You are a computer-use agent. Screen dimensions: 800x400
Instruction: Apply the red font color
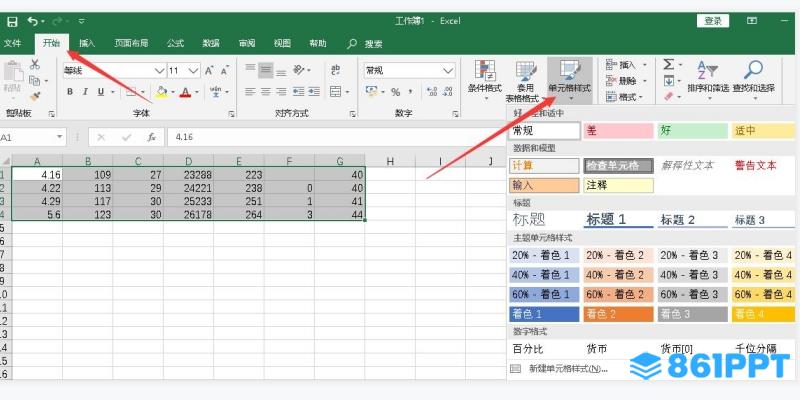pos(185,92)
